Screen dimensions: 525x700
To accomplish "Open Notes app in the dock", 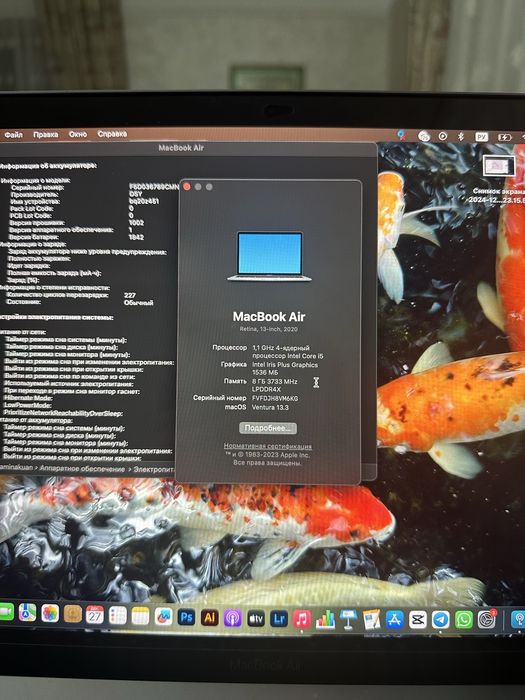I will pos(140,616).
